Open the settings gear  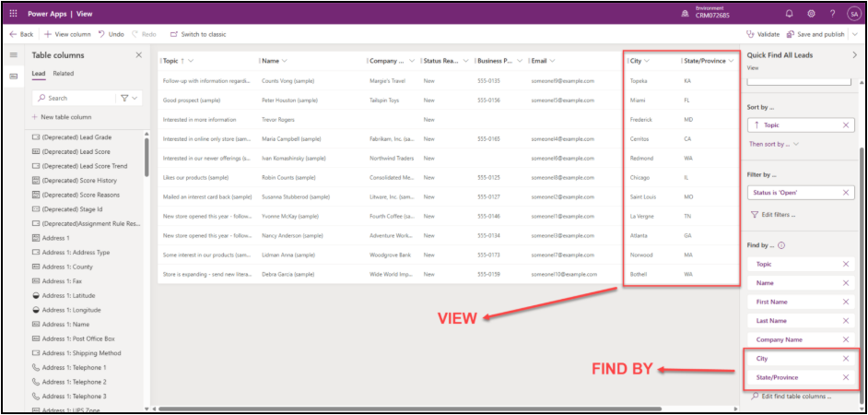[x=811, y=13]
